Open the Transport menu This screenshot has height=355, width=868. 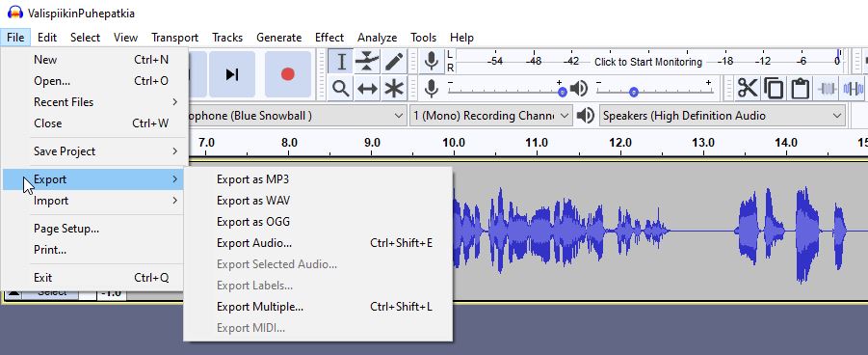click(x=175, y=38)
